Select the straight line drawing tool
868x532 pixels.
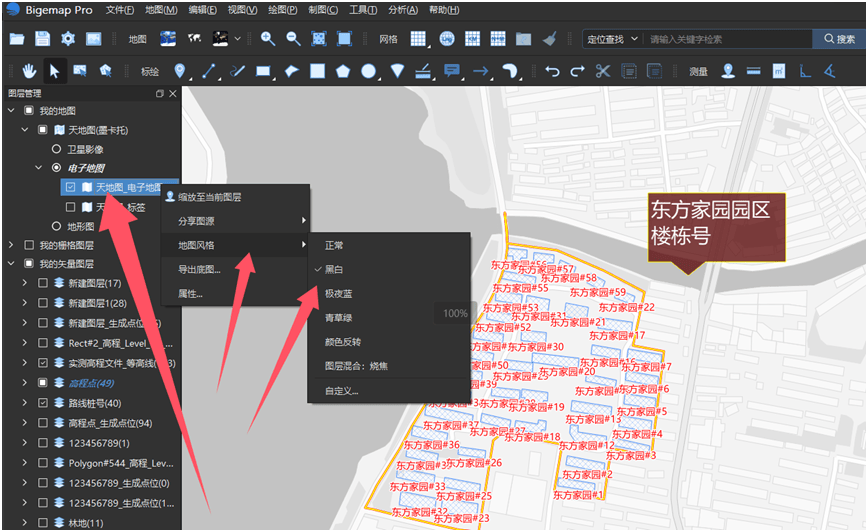(x=209, y=71)
